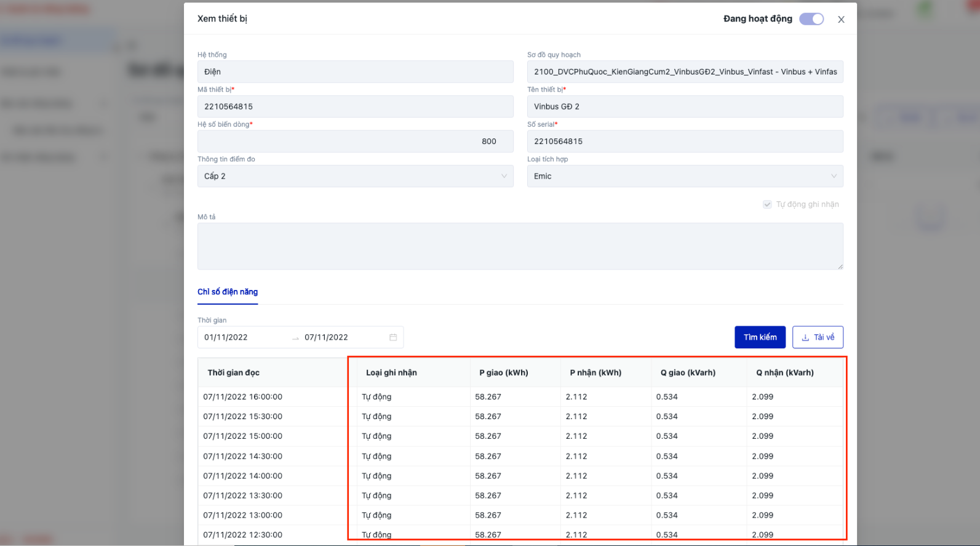Toggle the Đang hoạt động switch

[x=811, y=19]
